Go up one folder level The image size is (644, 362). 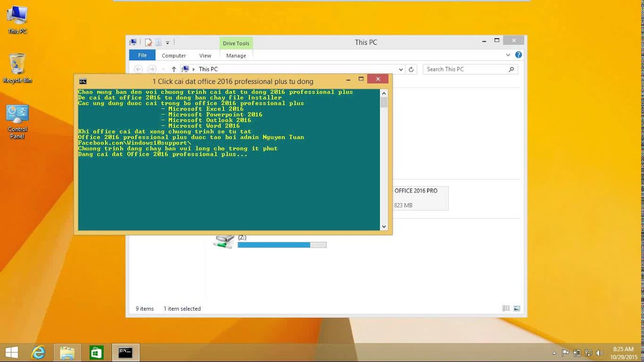tap(174, 69)
